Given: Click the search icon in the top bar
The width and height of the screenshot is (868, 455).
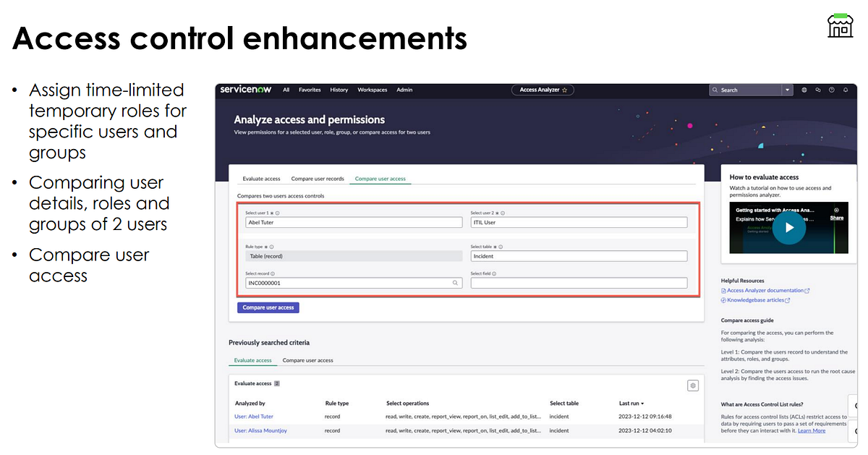Looking at the screenshot, I should tap(715, 89).
